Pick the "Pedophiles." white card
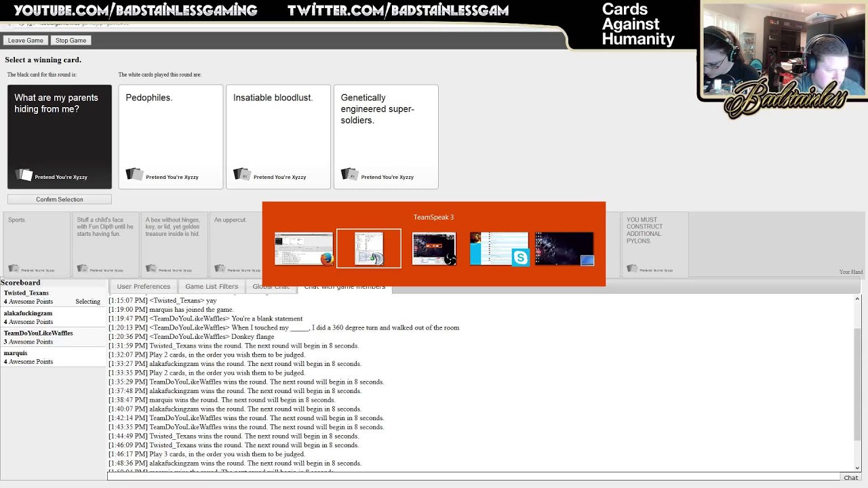The width and height of the screenshot is (868, 488). (171, 137)
